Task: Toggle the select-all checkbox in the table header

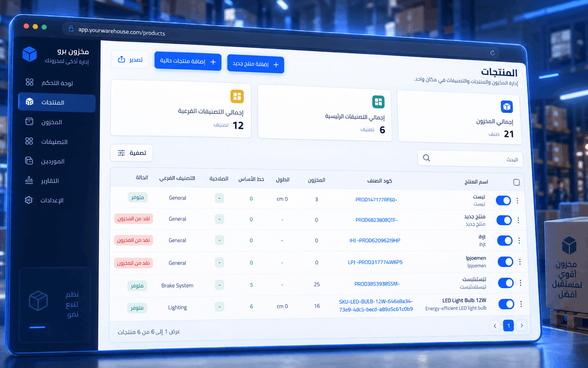Action: point(516,182)
